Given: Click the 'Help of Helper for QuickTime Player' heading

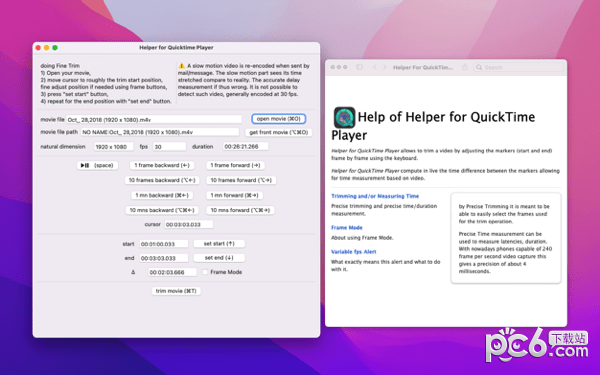Looking at the screenshot, I should tap(434, 126).
